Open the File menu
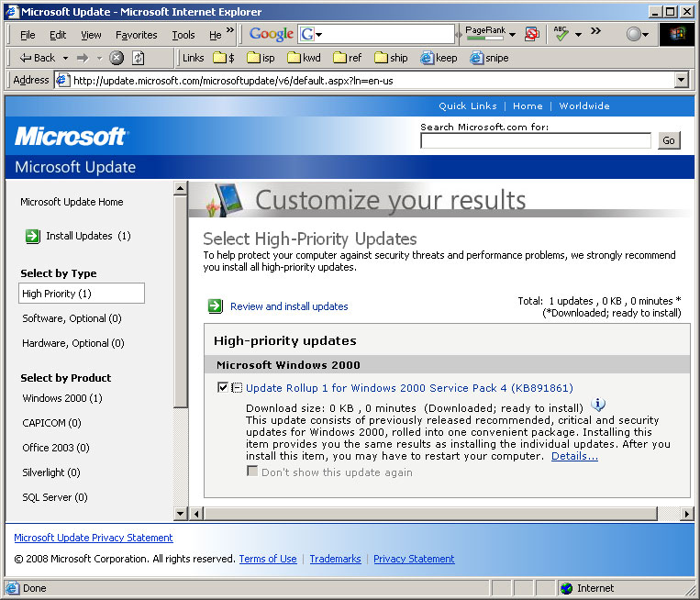The image size is (700, 600). (28, 35)
